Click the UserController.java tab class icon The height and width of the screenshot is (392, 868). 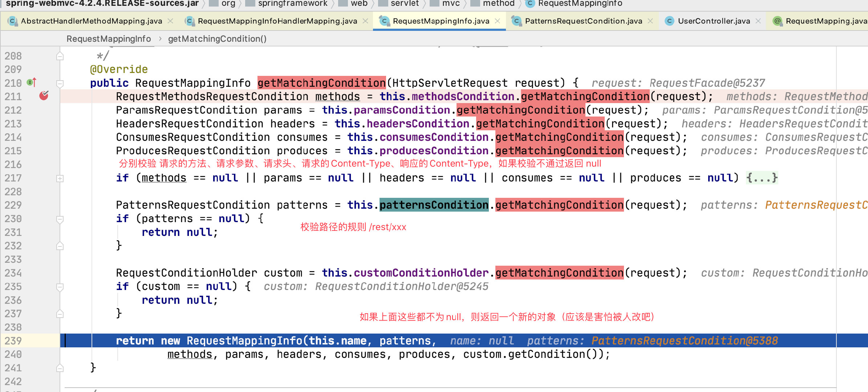669,21
